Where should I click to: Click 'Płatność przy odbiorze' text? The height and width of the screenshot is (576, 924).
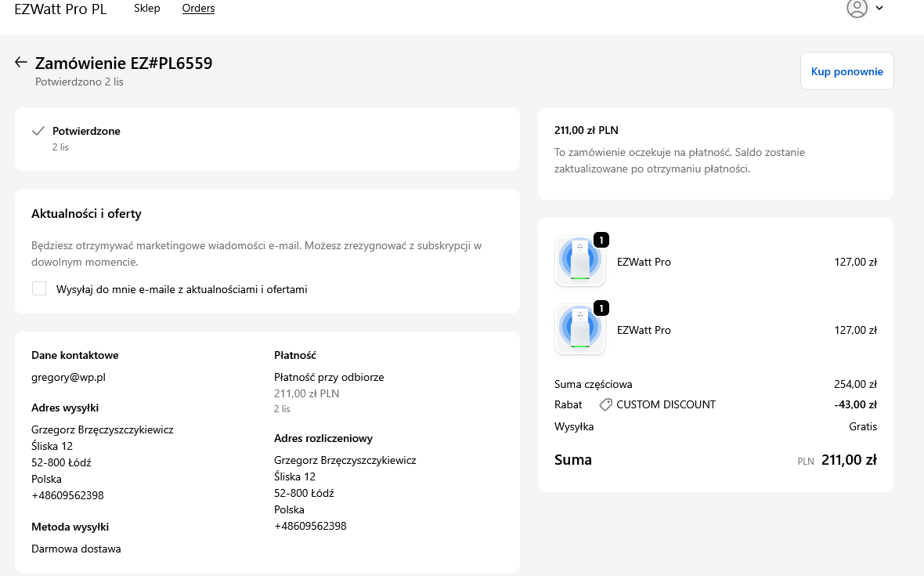click(x=329, y=377)
